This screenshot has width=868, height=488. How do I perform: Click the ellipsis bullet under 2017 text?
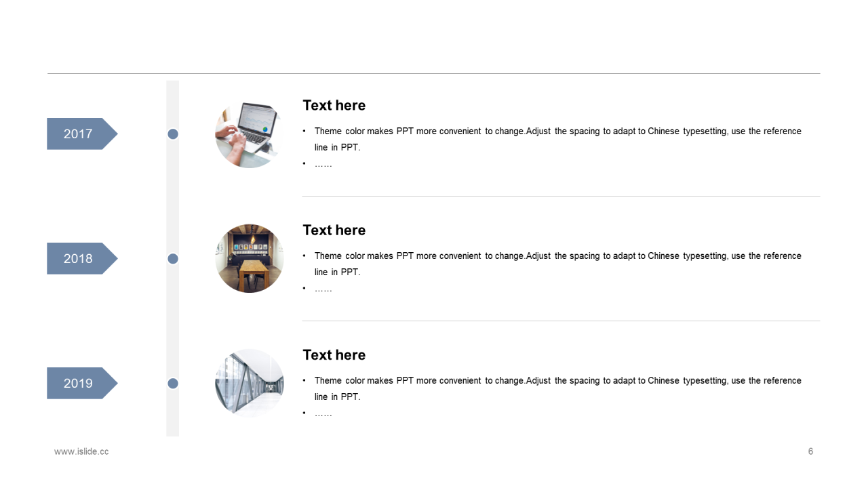click(323, 164)
